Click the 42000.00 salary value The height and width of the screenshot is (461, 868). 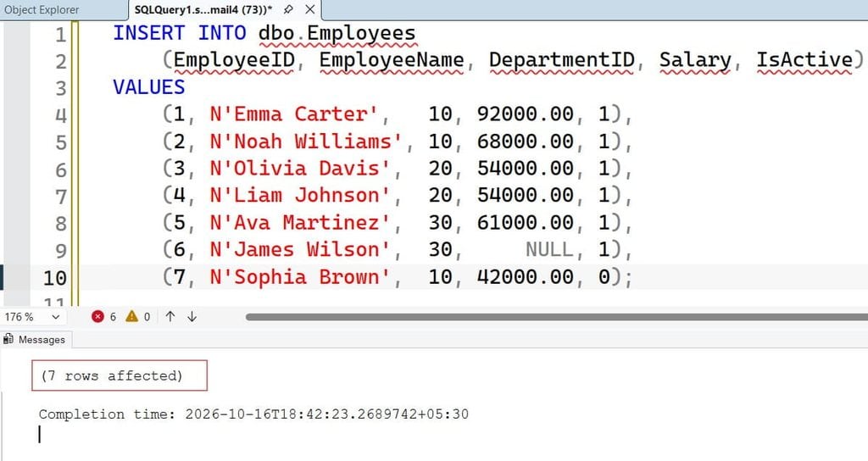click(525, 277)
